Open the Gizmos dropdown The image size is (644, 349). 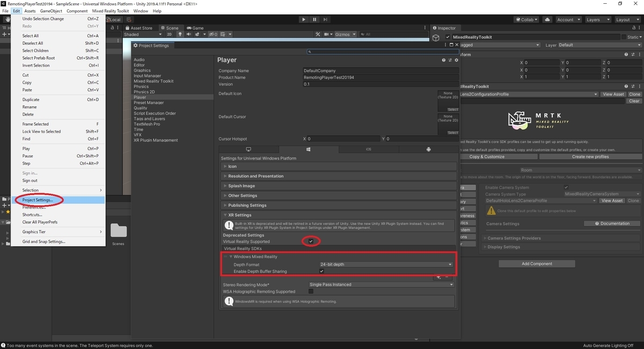pos(344,34)
